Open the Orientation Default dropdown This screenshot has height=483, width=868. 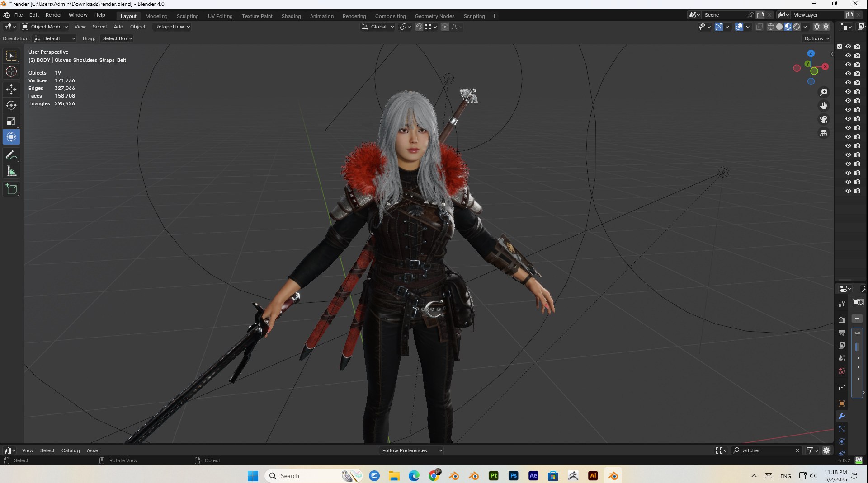click(x=55, y=39)
